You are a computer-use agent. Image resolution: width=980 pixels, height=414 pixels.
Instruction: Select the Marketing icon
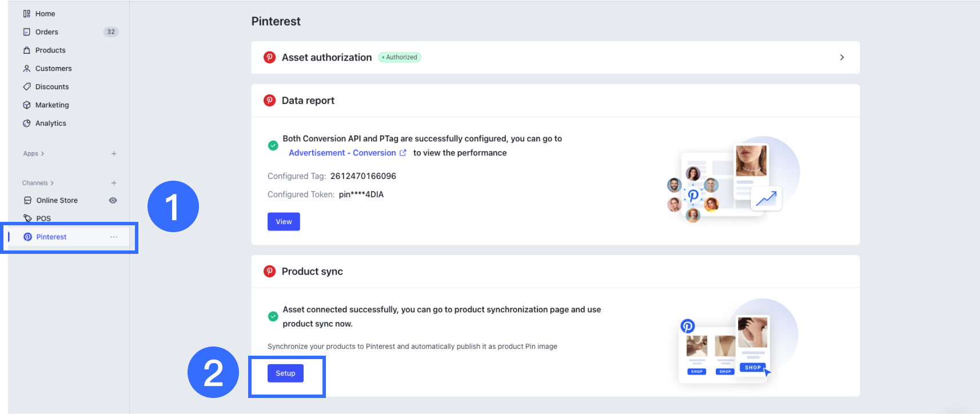(27, 105)
